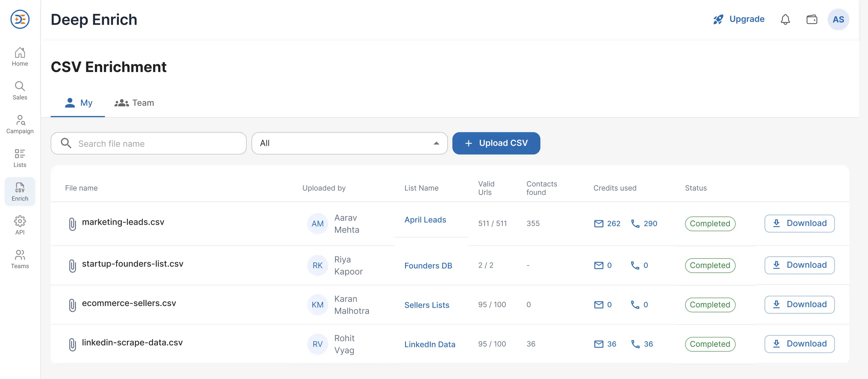This screenshot has height=379, width=868.
Task: Click the Valid Urls column header
Action: (x=486, y=188)
